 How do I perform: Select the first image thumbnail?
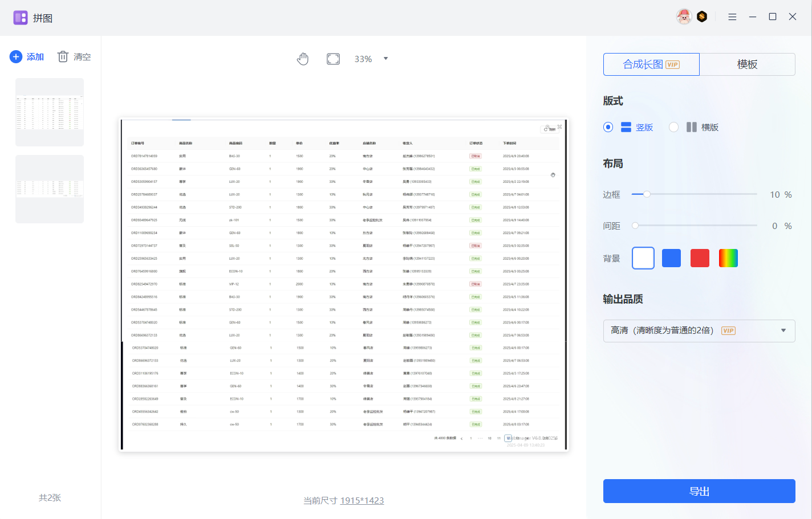[x=50, y=112]
